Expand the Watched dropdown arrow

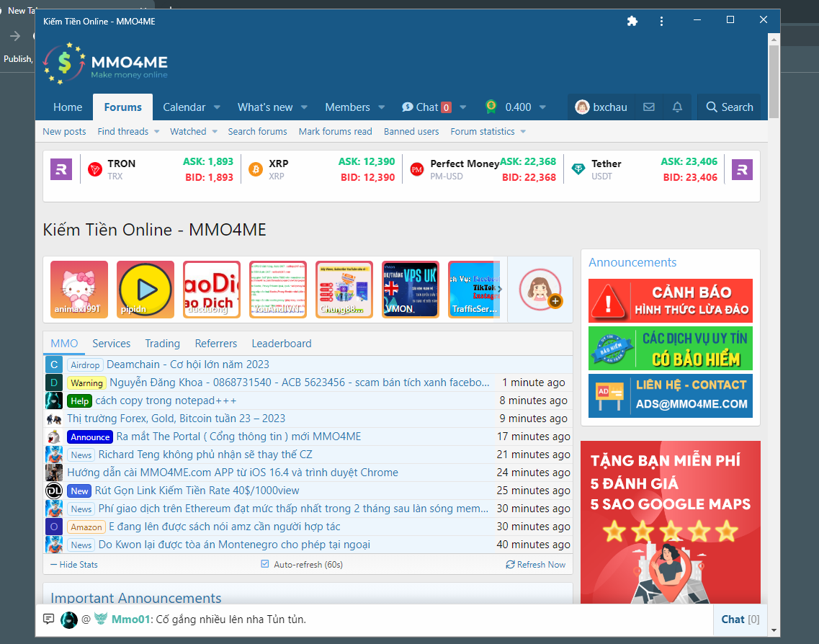point(215,132)
